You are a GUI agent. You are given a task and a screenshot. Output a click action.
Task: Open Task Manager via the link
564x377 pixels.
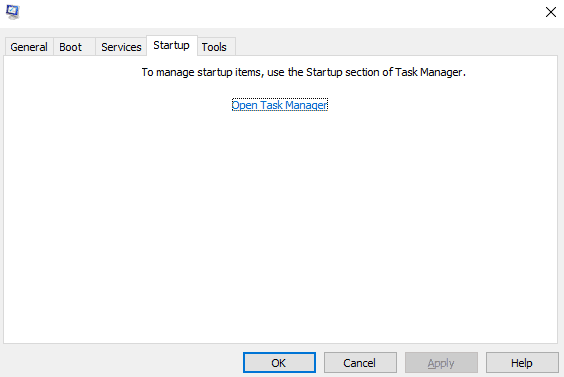point(279,105)
